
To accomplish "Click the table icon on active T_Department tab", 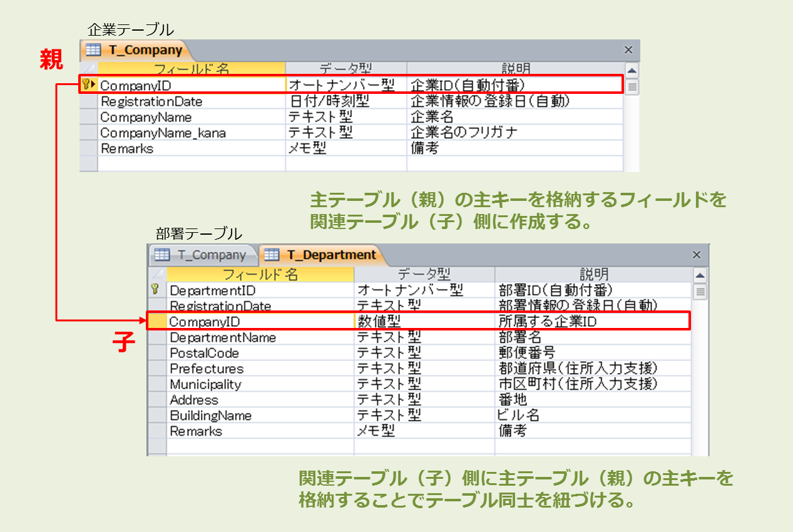I will pyautogui.click(x=272, y=255).
